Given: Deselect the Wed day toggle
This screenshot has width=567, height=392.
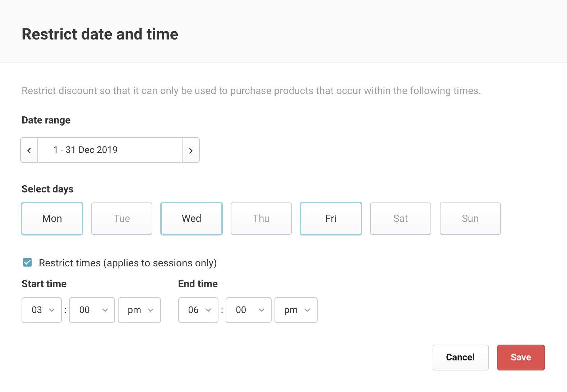Looking at the screenshot, I should 192,219.
